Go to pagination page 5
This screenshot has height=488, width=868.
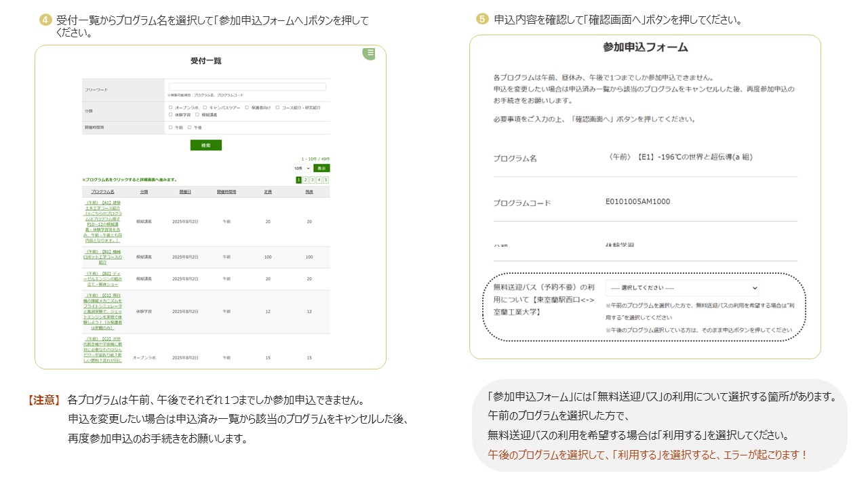[x=326, y=180]
